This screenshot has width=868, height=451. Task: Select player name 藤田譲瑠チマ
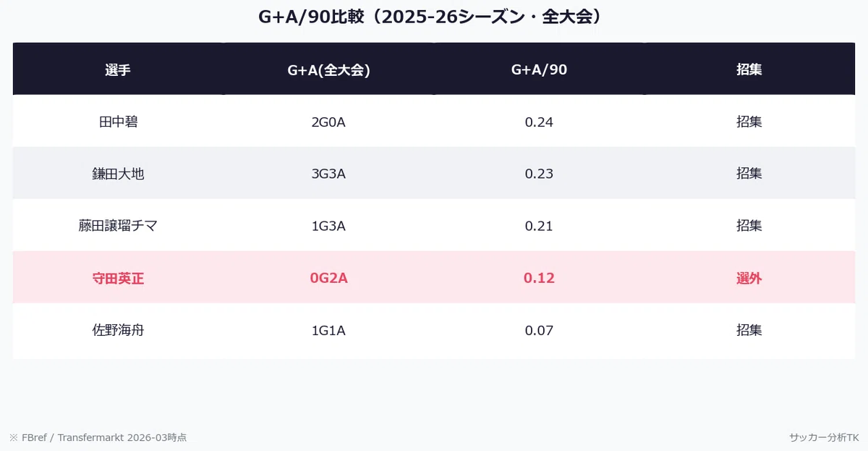(x=118, y=226)
